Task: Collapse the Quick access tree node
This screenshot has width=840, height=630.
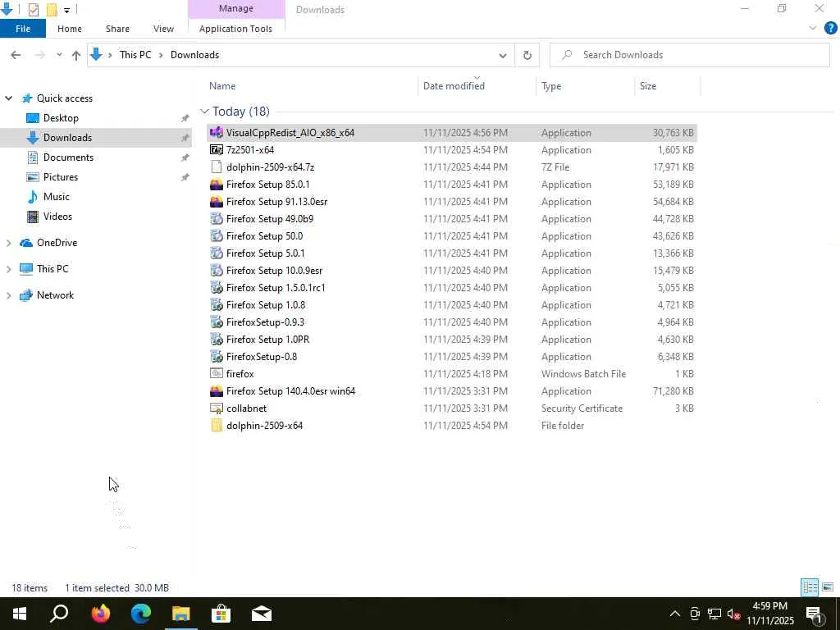Action: point(8,98)
